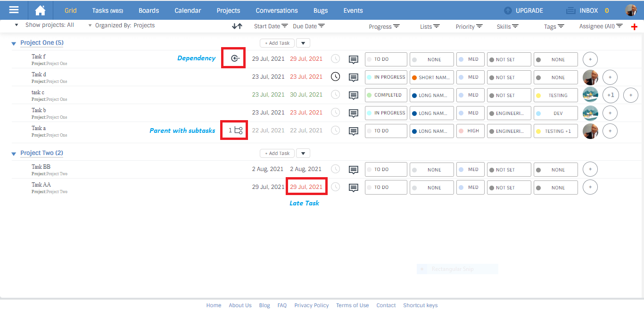Open Due Date column filter
Image resolution: width=644 pixels, height=310 pixels.
pos(322,26)
